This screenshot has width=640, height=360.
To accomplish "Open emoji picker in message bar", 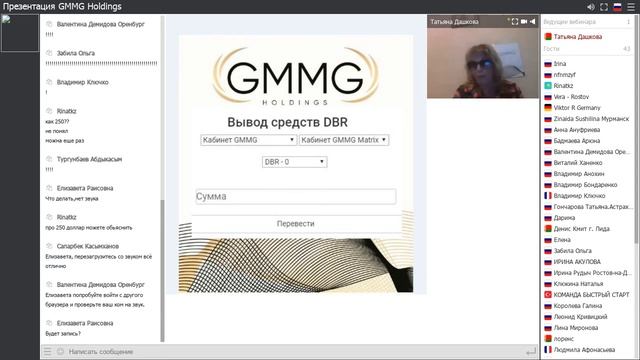I will point(60,351).
